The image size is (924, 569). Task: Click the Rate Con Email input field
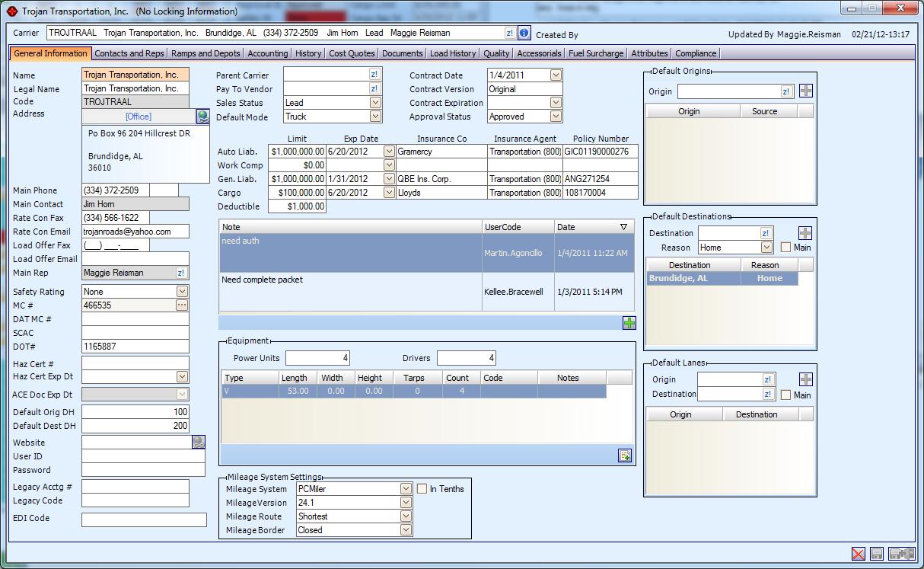[135, 232]
